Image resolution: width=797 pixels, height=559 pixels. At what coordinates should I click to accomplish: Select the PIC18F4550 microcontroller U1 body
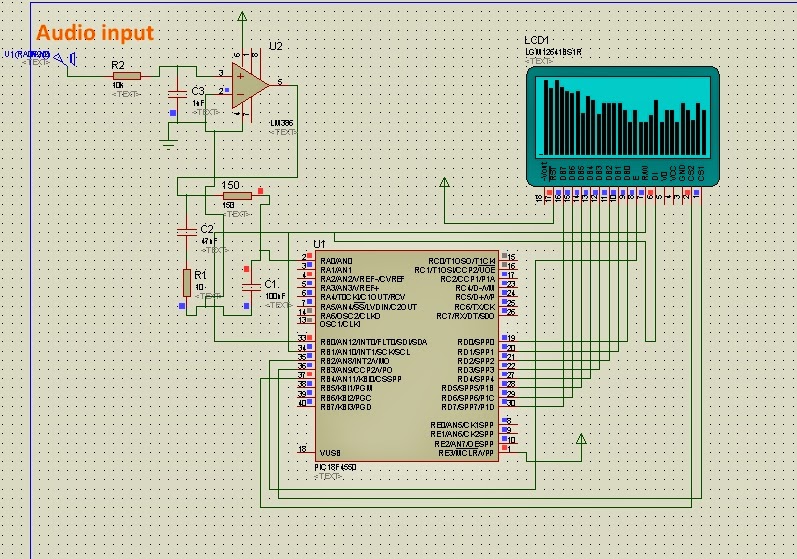tap(407, 356)
